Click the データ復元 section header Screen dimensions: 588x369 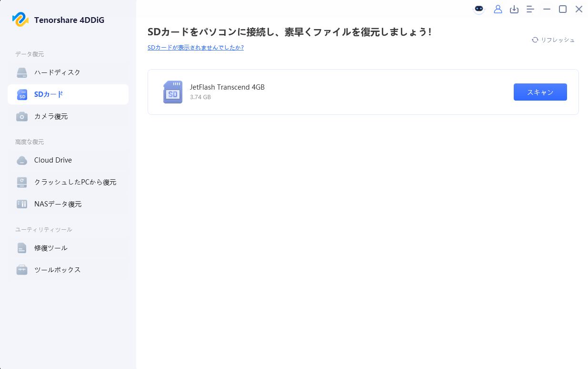click(30, 54)
